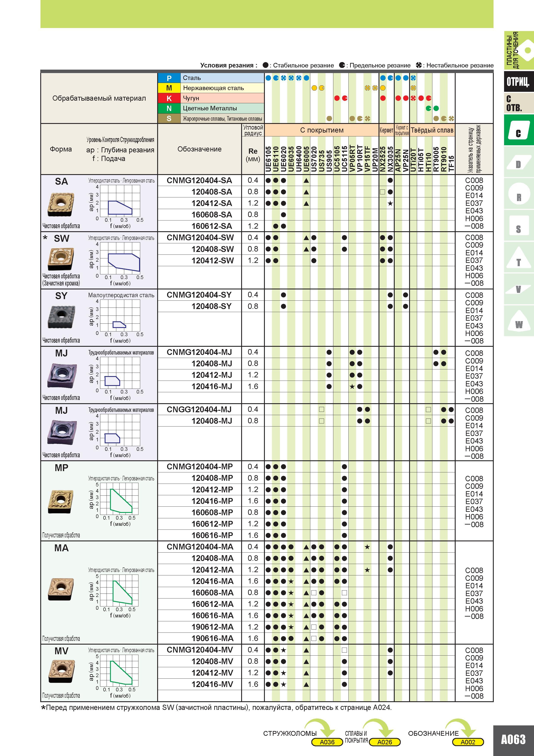Select the W insert shape side tab

click(518, 321)
